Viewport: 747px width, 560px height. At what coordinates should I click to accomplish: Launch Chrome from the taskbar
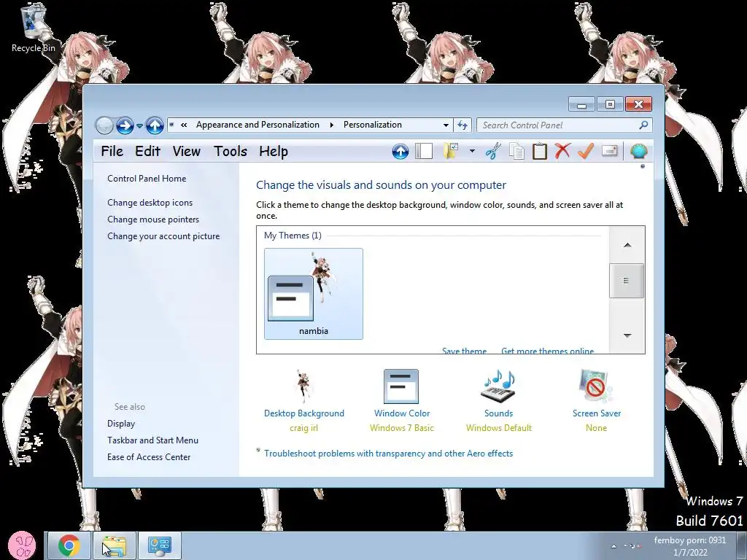[69, 545]
